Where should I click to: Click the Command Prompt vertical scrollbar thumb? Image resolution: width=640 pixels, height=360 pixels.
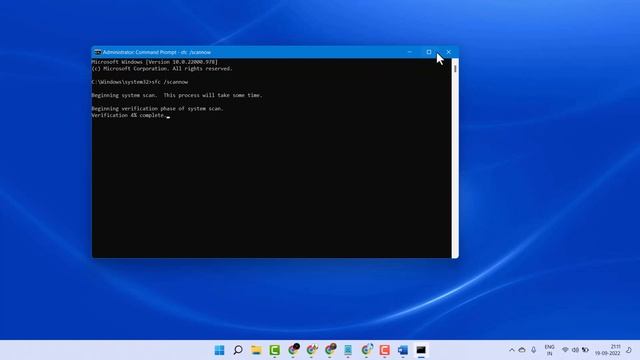pyautogui.click(x=455, y=69)
